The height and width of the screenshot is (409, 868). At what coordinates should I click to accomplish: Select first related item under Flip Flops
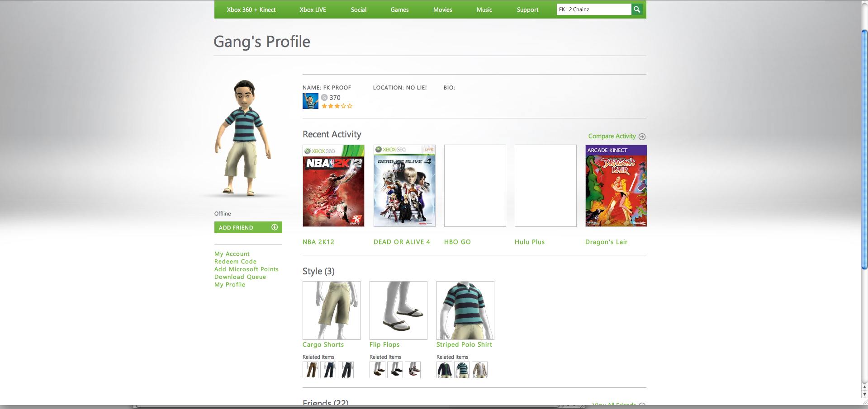pyautogui.click(x=377, y=370)
